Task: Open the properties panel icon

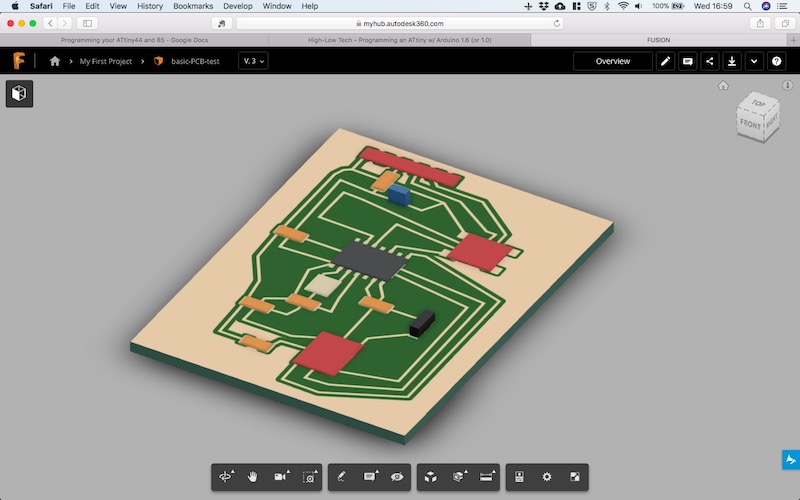Action: click(x=519, y=477)
